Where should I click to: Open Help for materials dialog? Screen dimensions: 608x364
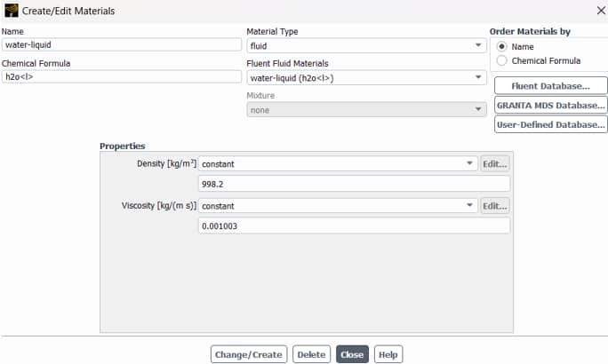point(388,354)
